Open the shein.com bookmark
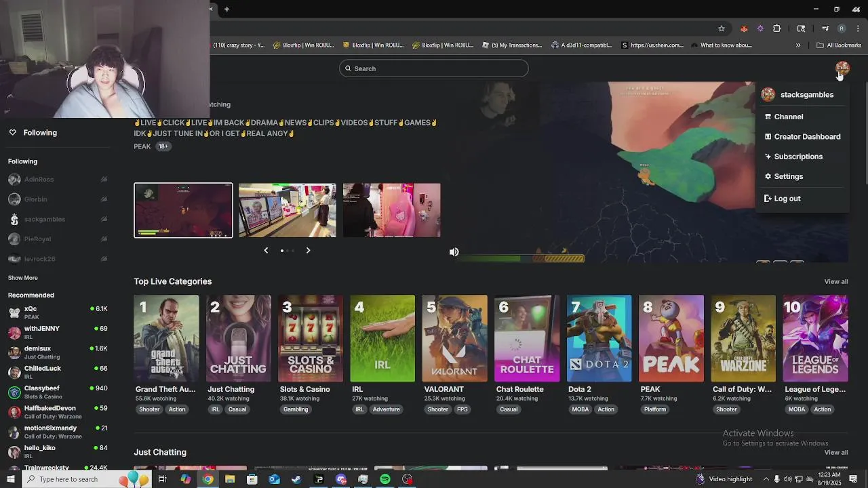The image size is (868, 488). (652, 45)
